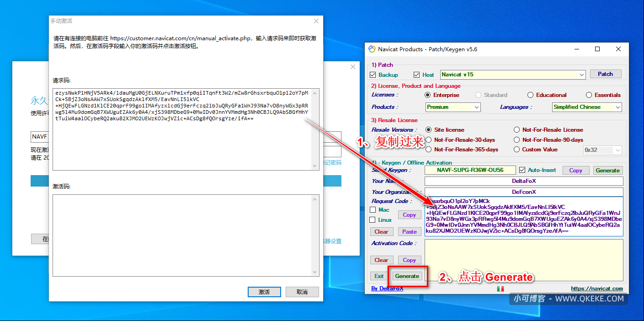Click Generate next to serial keygen
The height and width of the screenshot is (321, 644).
607,170
